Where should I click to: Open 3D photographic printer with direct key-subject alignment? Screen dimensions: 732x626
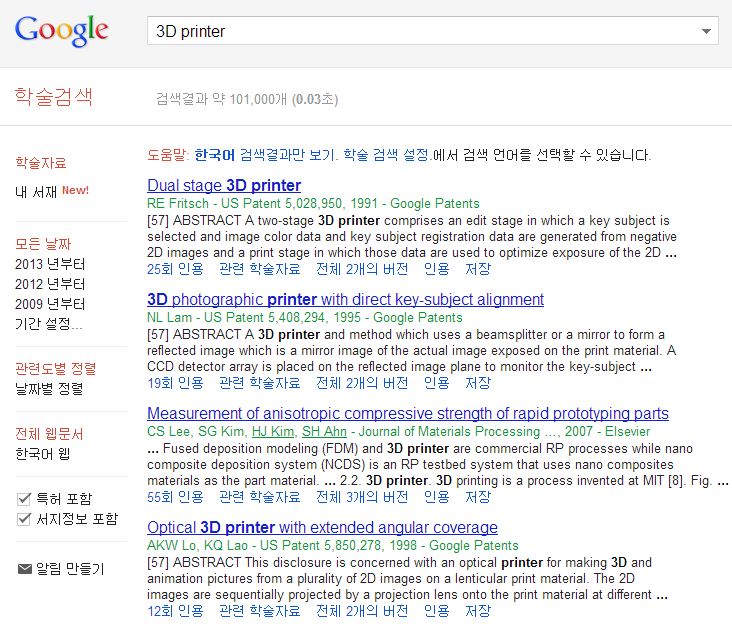345,299
